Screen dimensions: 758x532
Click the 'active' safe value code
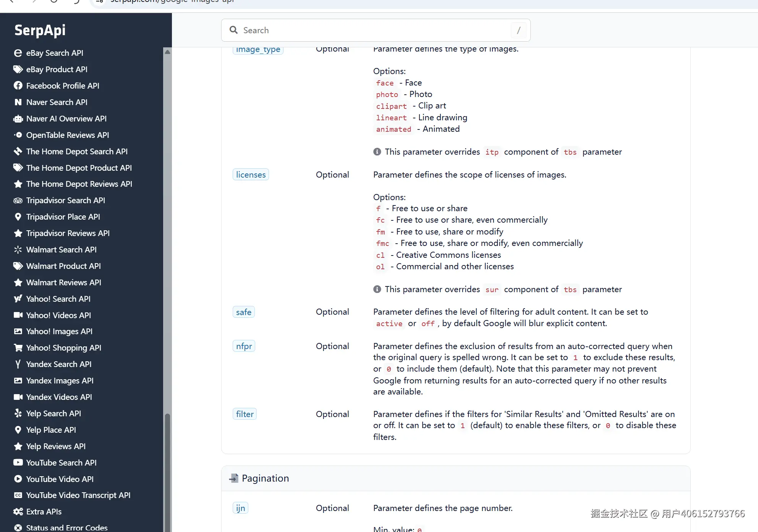(x=389, y=323)
